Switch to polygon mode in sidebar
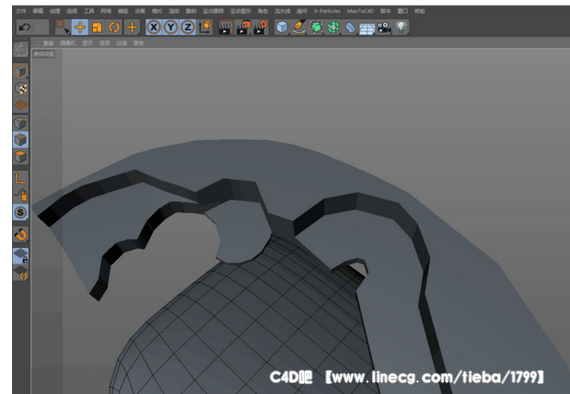570x394 pixels. click(x=21, y=157)
